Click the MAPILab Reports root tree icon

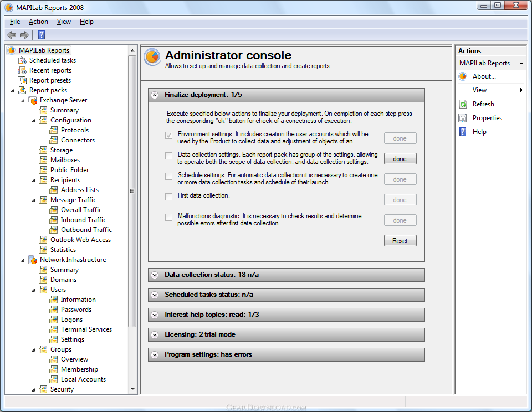point(12,50)
